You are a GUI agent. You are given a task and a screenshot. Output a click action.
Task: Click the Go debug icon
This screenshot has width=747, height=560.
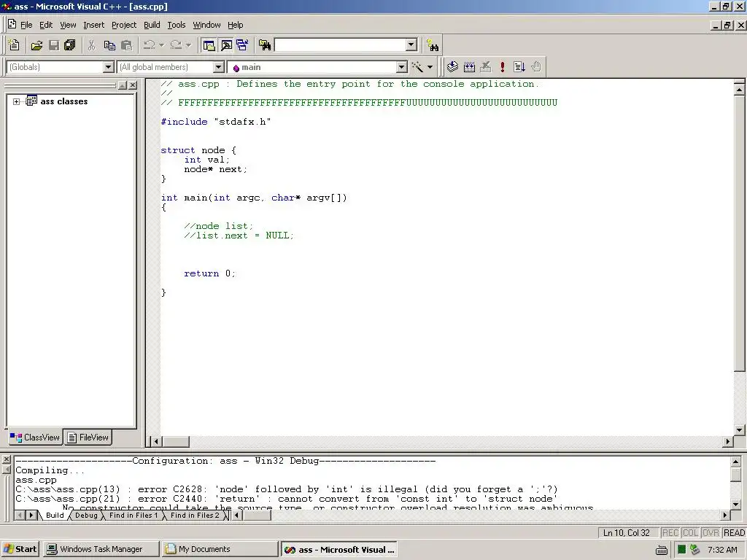click(519, 66)
